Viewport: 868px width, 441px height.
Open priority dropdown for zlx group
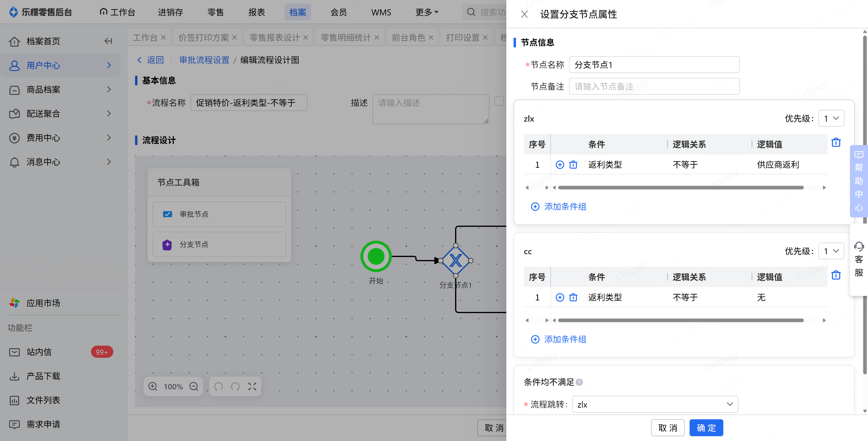tap(831, 118)
